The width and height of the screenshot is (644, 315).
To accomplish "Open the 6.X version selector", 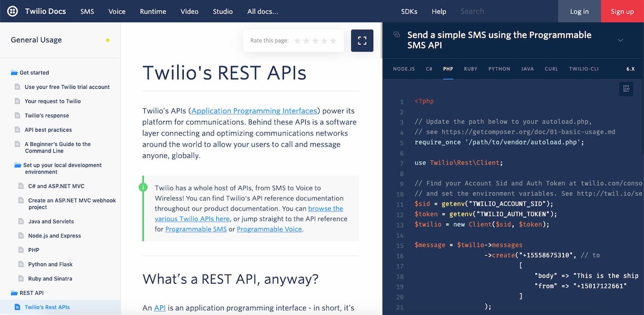I will pyautogui.click(x=630, y=69).
